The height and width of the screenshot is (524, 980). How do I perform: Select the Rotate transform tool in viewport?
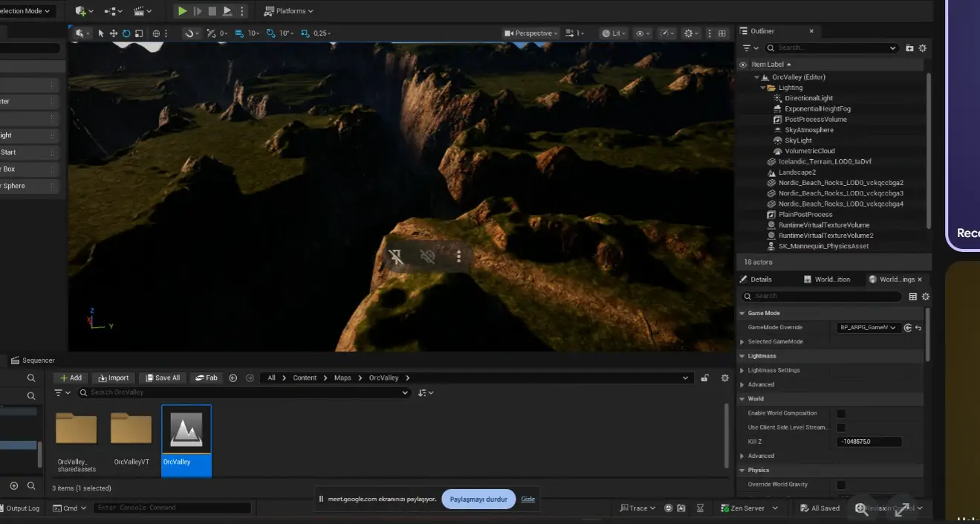(x=126, y=33)
